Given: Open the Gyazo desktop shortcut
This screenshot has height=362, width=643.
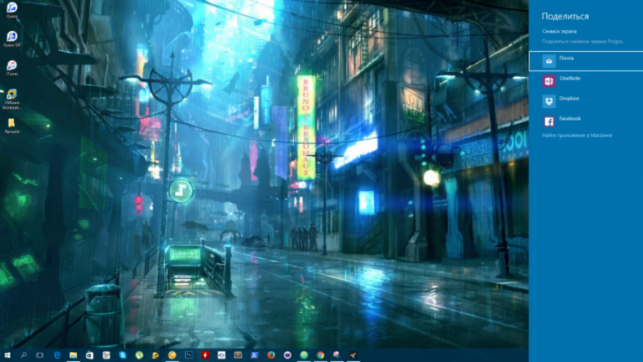Looking at the screenshot, I should (12, 10).
